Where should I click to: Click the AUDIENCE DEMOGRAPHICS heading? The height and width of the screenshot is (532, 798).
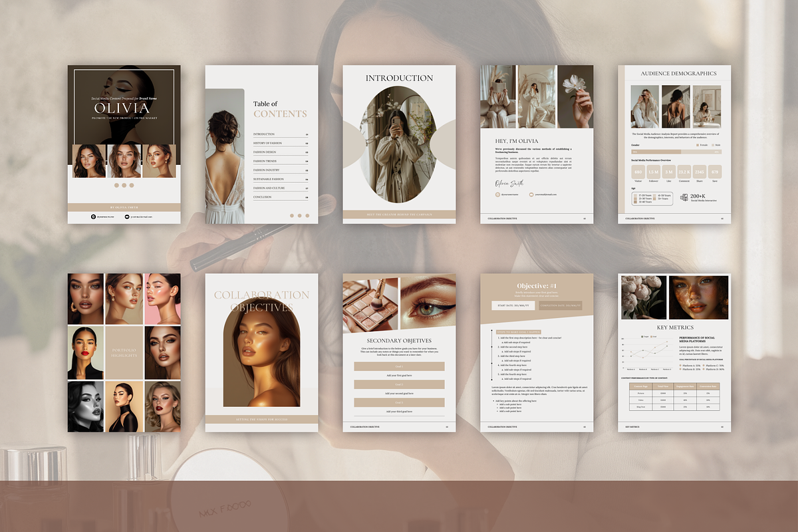pyautogui.click(x=678, y=74)
